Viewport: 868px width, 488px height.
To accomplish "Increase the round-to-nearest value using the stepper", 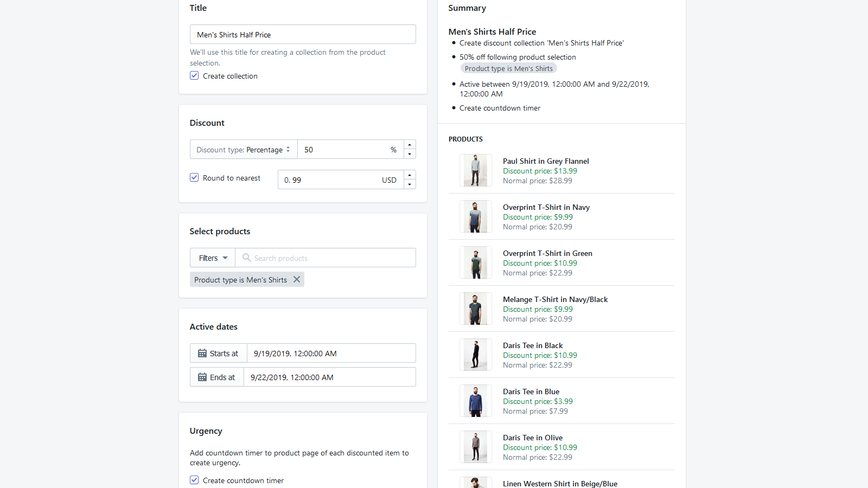I will click(x=410, y=174).
